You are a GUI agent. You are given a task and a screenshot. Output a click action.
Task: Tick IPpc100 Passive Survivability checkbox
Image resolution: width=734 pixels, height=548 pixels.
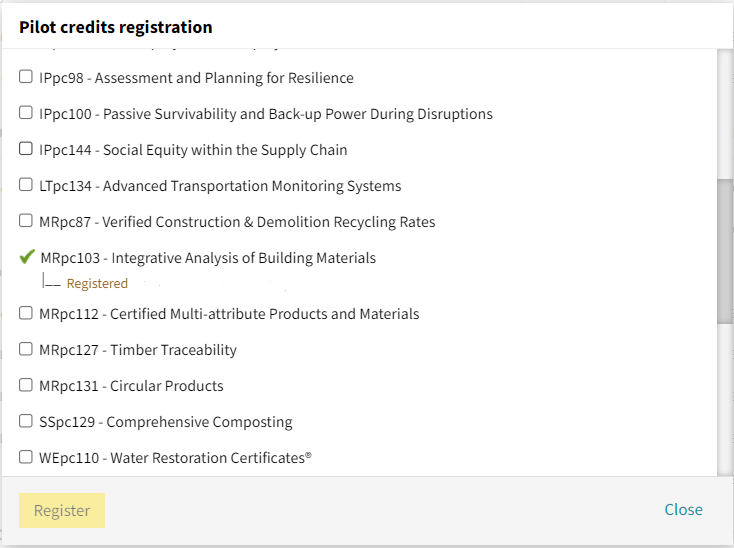pos(26,112)
